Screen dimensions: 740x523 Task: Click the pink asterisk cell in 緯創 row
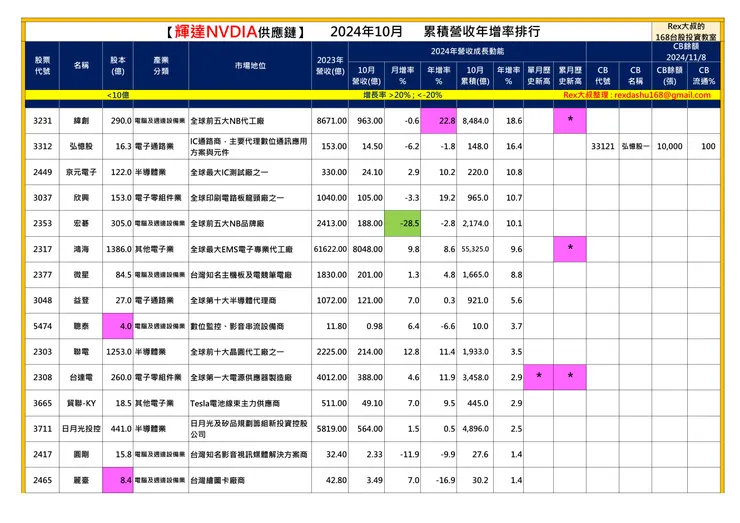(x=570, y=121)
